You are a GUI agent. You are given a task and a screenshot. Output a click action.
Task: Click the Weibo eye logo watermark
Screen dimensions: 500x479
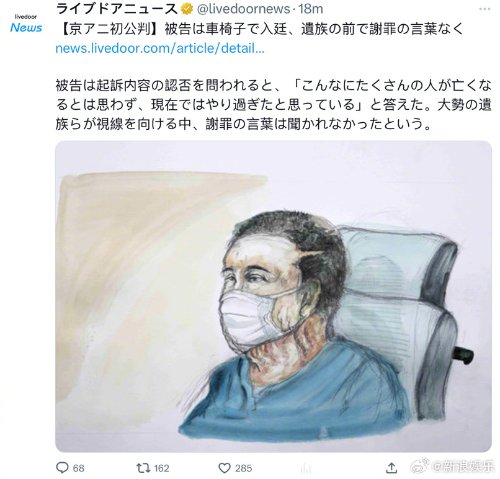(x=421, y=465)
